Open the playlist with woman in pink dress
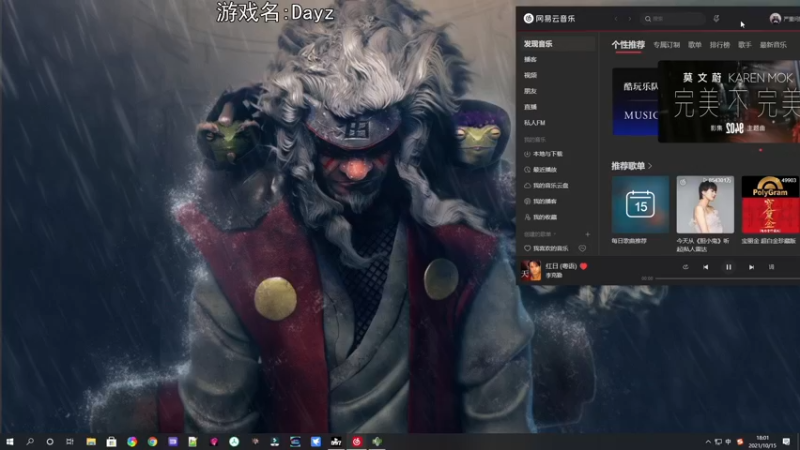The height and width of the screenshot is (450, 800). point(705,205)
